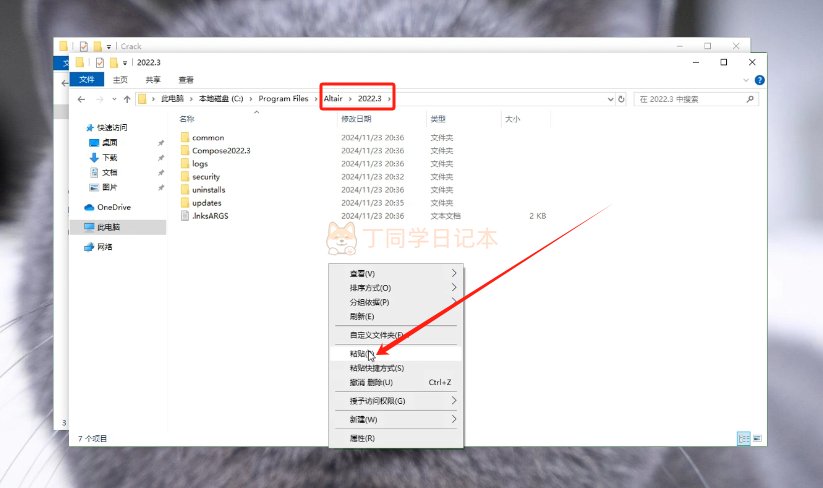Open the Home ribbon tab

coord(120,80)
